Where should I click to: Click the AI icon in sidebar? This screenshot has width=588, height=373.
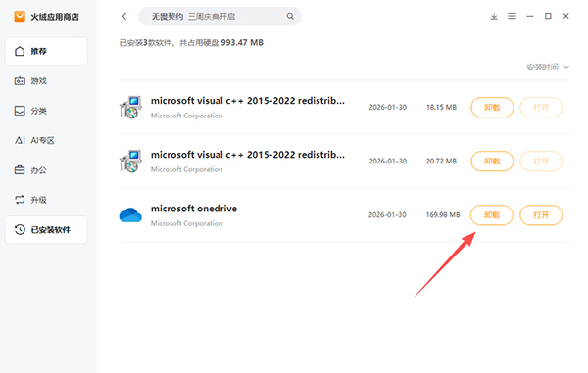coord(20,140)
